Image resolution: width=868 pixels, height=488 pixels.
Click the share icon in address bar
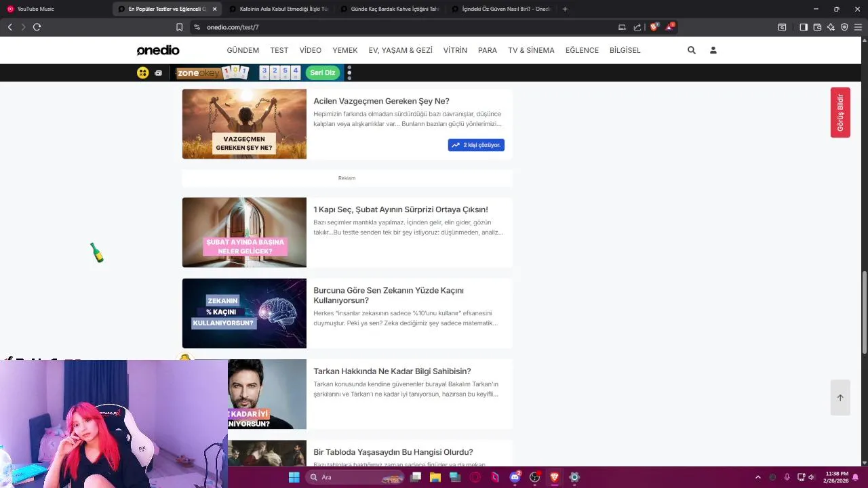point(637,27)
